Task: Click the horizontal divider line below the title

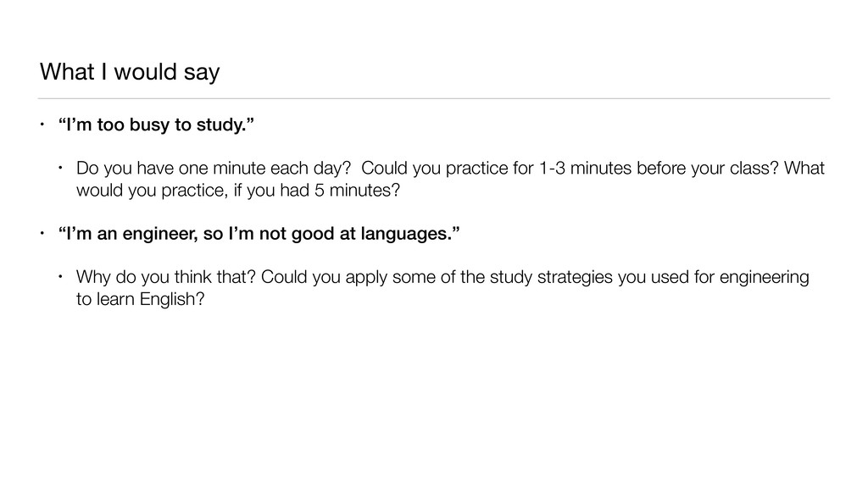Action: click(434, 98)
